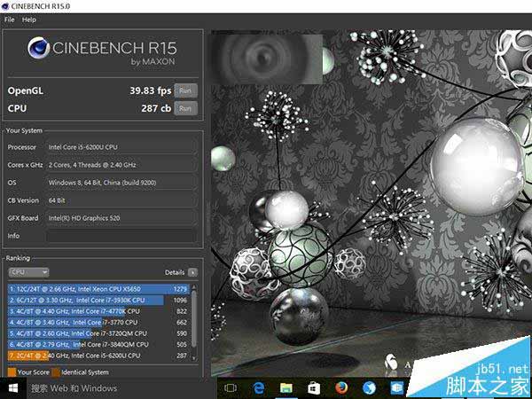Viewport: 532px width, 399px height.
Task: Click the Identical System legend swatch
Action: [56, 372]
